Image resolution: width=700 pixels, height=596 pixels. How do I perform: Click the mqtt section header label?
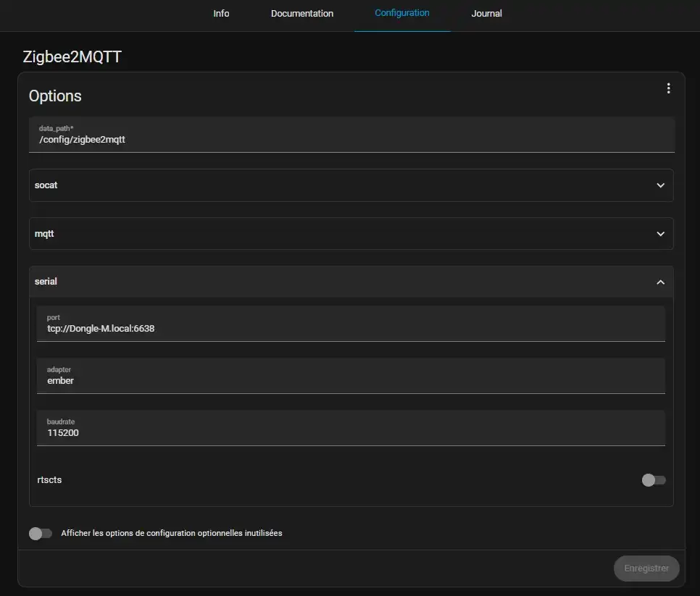coord(44,234)
